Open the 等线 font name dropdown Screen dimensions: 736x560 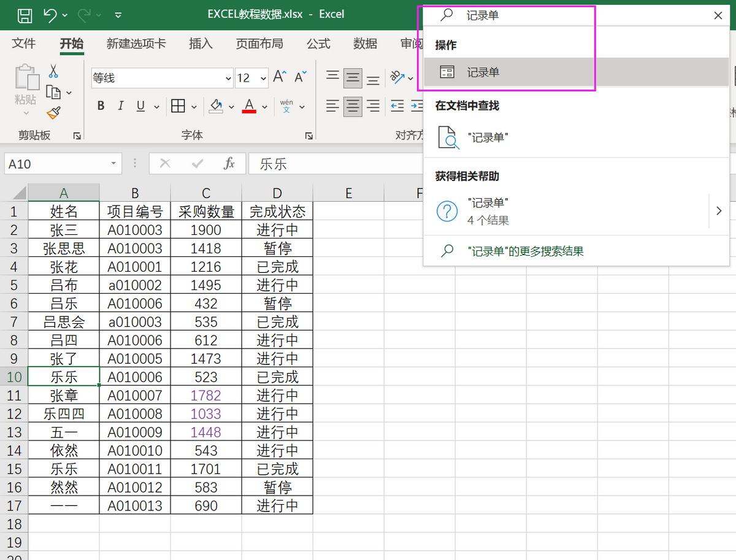(229, 78)
